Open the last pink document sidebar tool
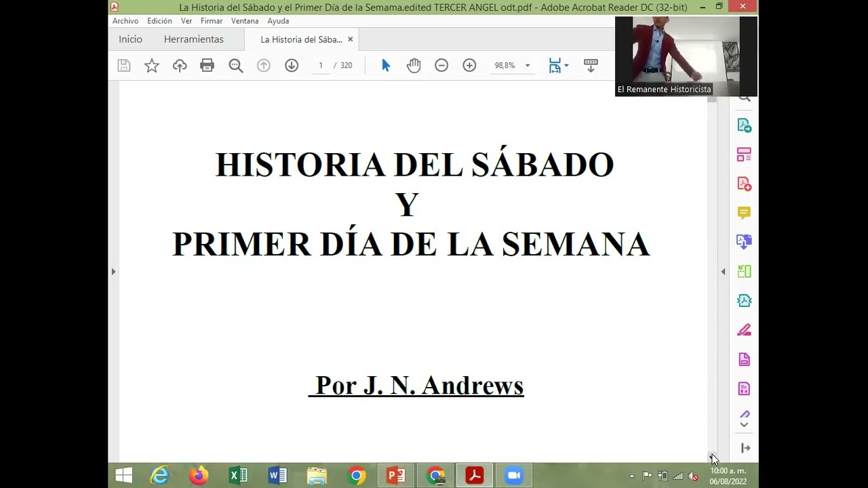Image resolution: width=868 pixels, height=488 pixels. [744, 388]
